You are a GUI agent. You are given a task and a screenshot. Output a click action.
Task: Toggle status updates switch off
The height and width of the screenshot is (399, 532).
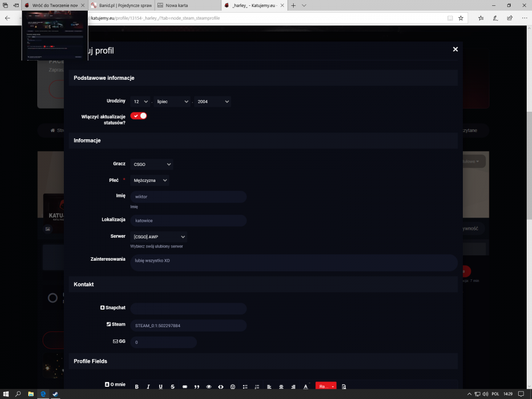[138, 116]
